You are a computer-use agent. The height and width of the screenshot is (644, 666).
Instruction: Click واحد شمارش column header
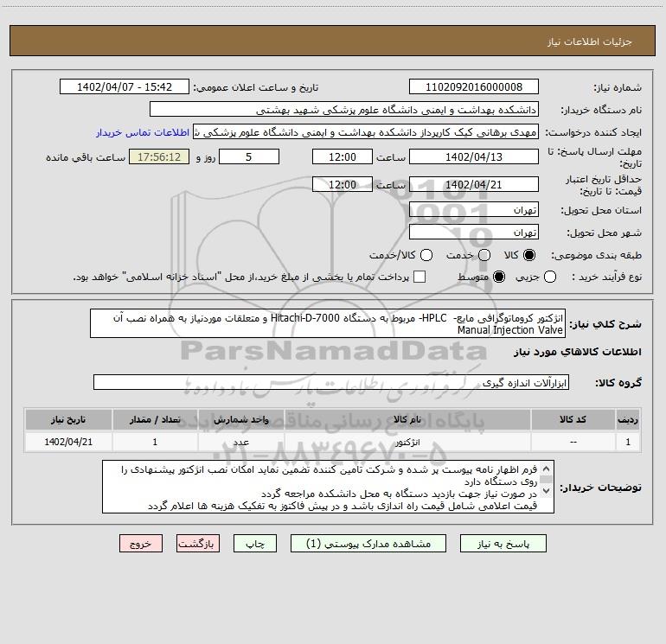tap(240, 419)
